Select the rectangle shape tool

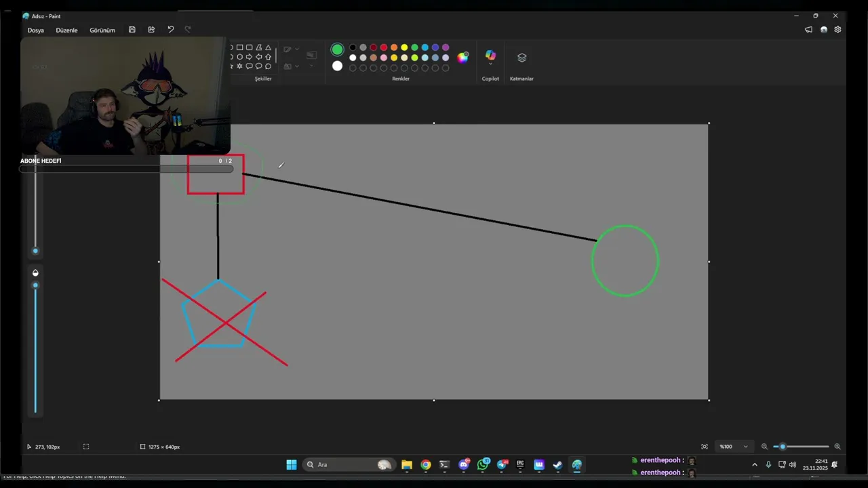240,47
